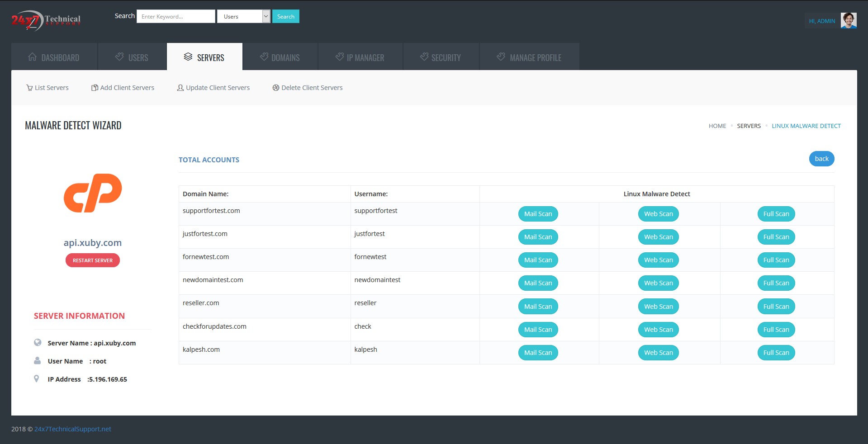The width and height of the screenshot is (868, 444).
Task: Click the back button
Action: [821, 159]
